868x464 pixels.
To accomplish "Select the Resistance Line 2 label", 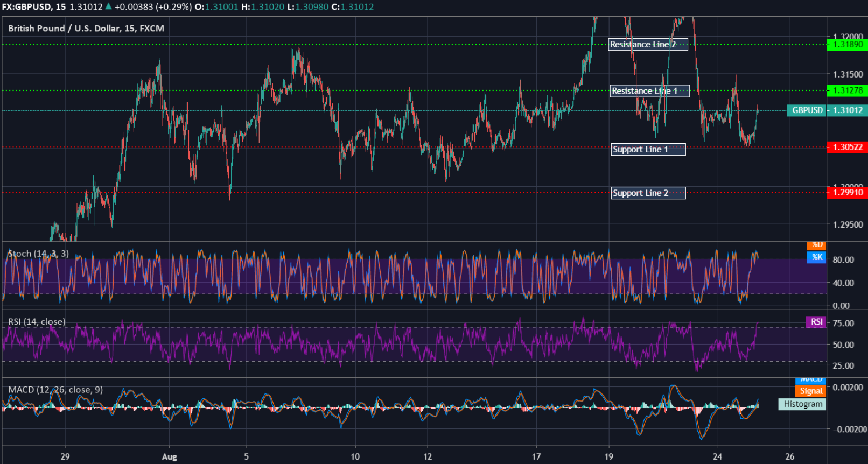I will pyautogui.click(x=648, y=45).
